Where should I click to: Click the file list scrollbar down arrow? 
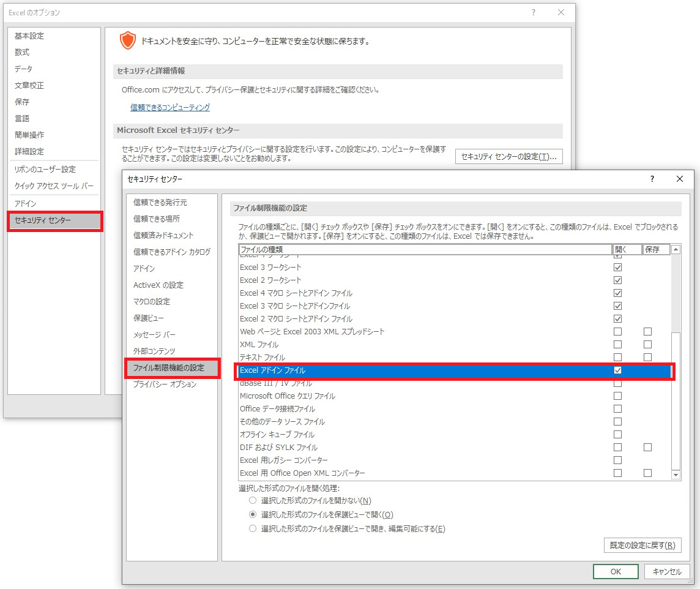tap(676, 475)
